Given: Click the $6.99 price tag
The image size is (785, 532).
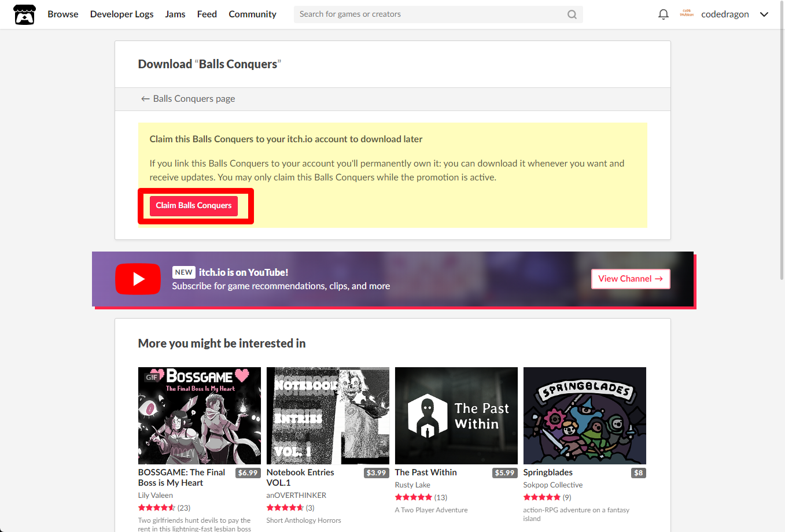Looking at the screenshot, I should click(248, 473).
